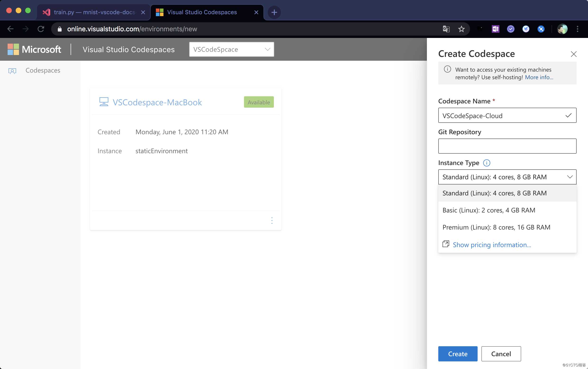The height and width of the screenshot is (369, 588).
Task: Open a new browser tab
Action: [x=274, y=12]
